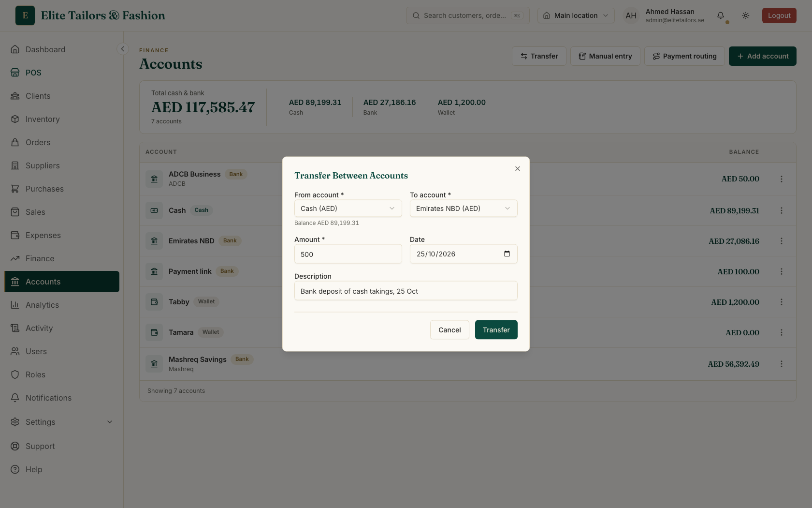Open the Tabby row options menu
Screen dimensions: 812x508
[782, 302]
